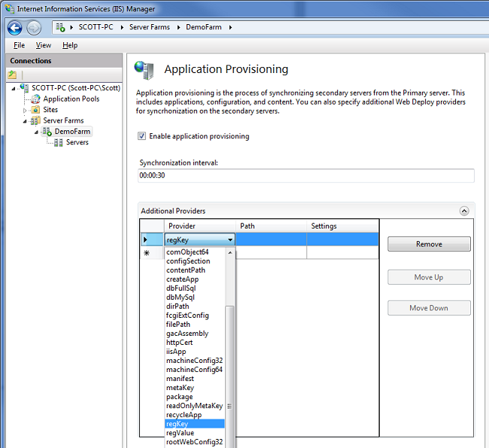Click the IIS Manager title bar icon
Screen dimensions: 489x448
pyautogui.click(x=10, y=9)
